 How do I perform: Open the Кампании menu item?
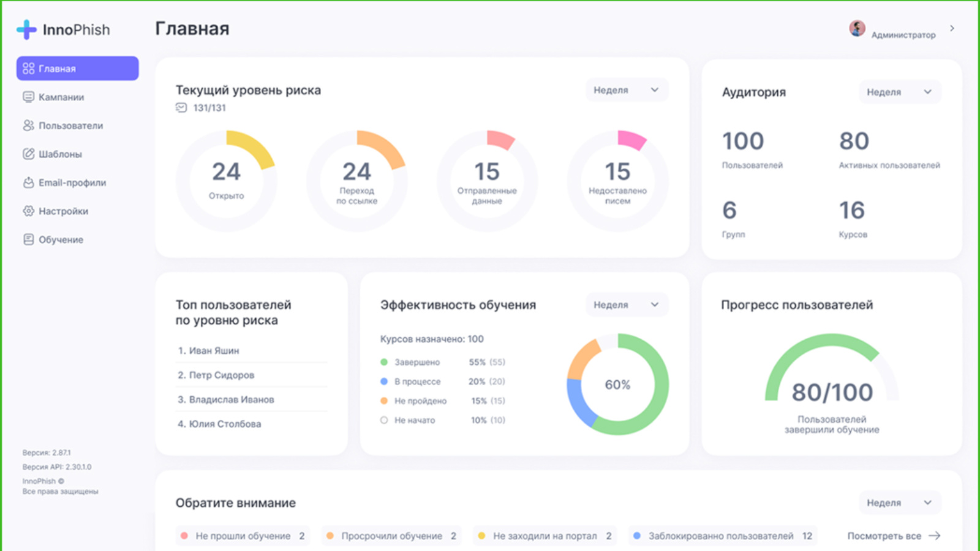61,97
